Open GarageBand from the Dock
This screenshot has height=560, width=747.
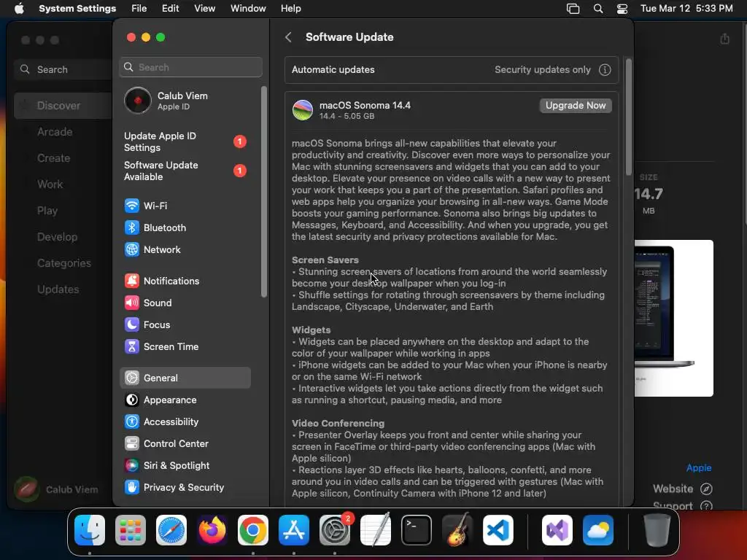pos(457,530)
